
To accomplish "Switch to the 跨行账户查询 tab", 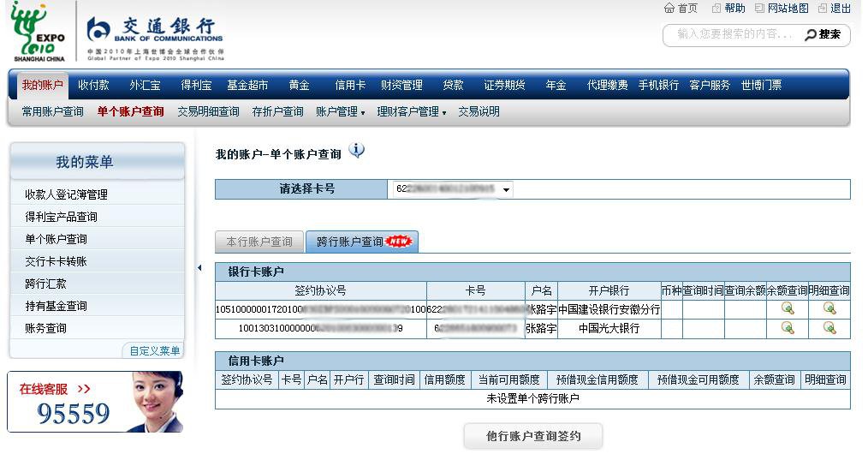I will click(x=362, y=242).
